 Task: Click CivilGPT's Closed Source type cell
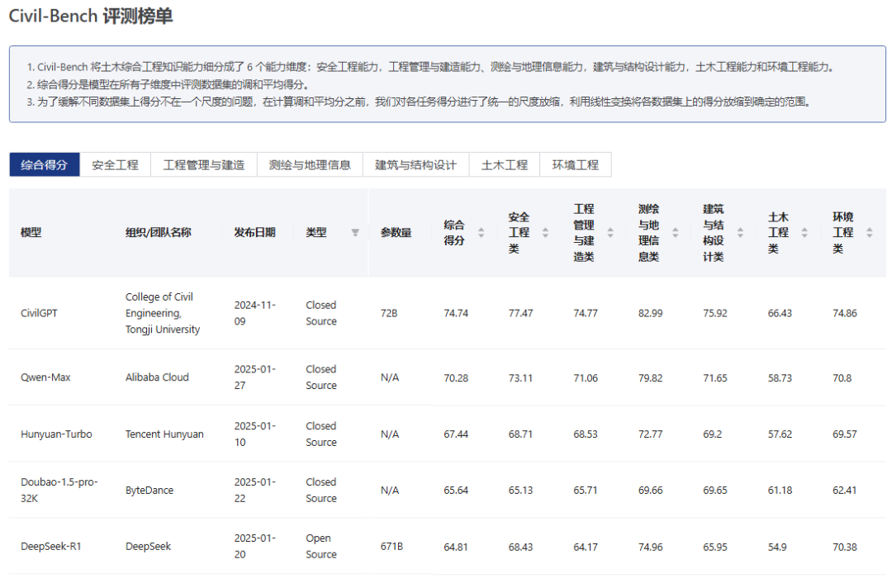tap(321, 313)
